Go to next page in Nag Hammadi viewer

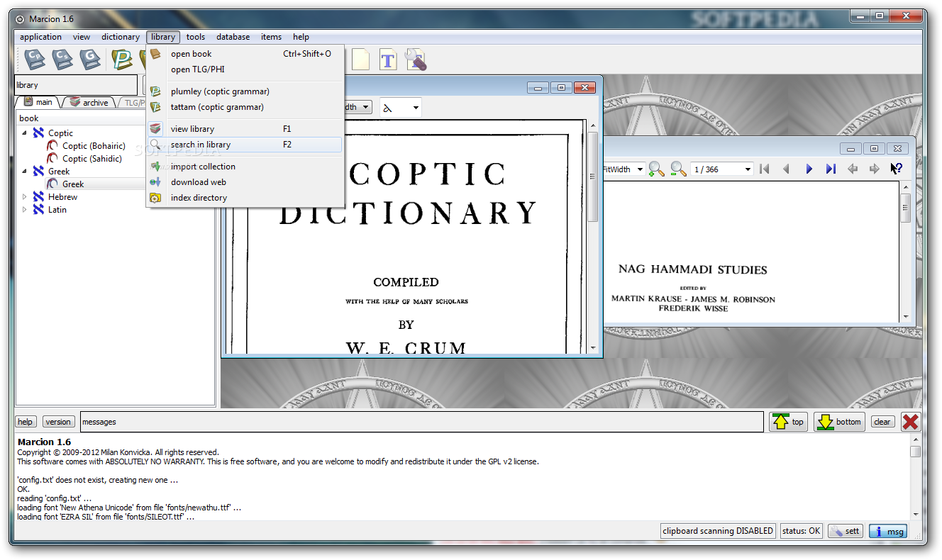click(809, 169)
